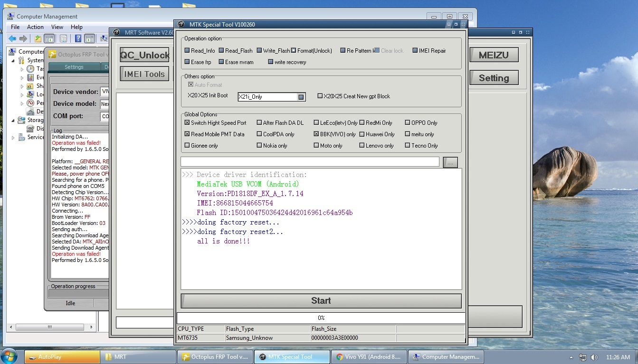Click the Back arrow in Computer Management toolbar
Image resolution: width=638 pixels, height=364 pixels.
tap(12, 39)
